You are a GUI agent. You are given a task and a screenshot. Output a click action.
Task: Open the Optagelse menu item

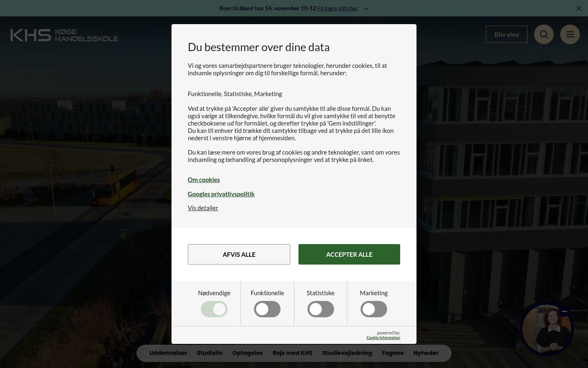pyautogui.click(x=247, y=353)
